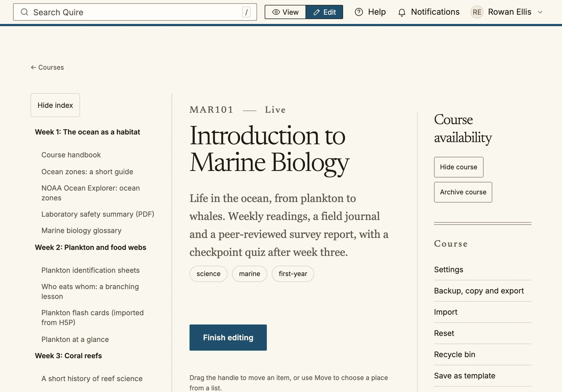
Task: Click the Help question mark icon
Action: 359,12
